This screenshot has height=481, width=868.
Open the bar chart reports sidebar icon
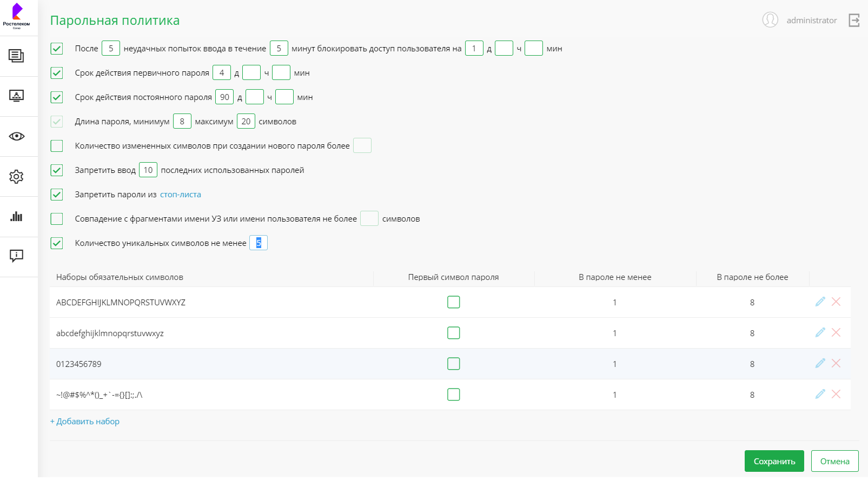[16, 216]
